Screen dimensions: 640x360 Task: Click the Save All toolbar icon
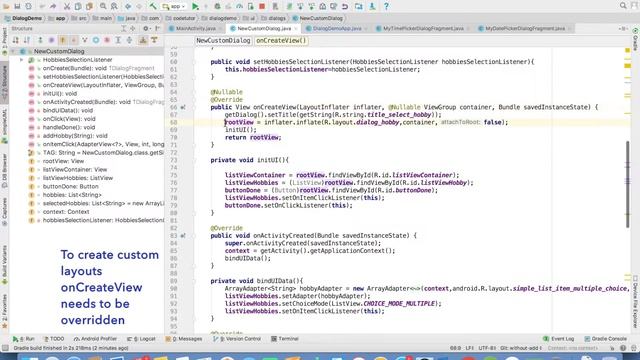[x=17, y=6]
